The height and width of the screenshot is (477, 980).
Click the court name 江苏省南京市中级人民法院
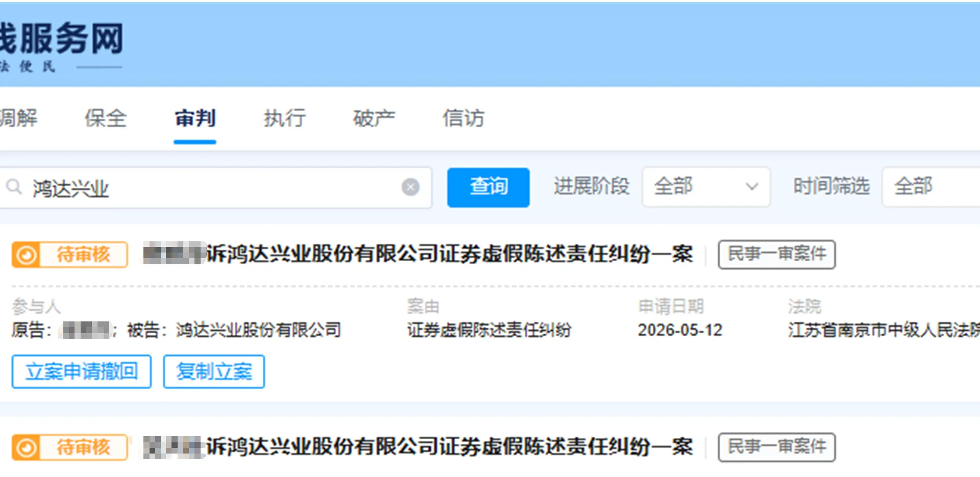[884, 331]
